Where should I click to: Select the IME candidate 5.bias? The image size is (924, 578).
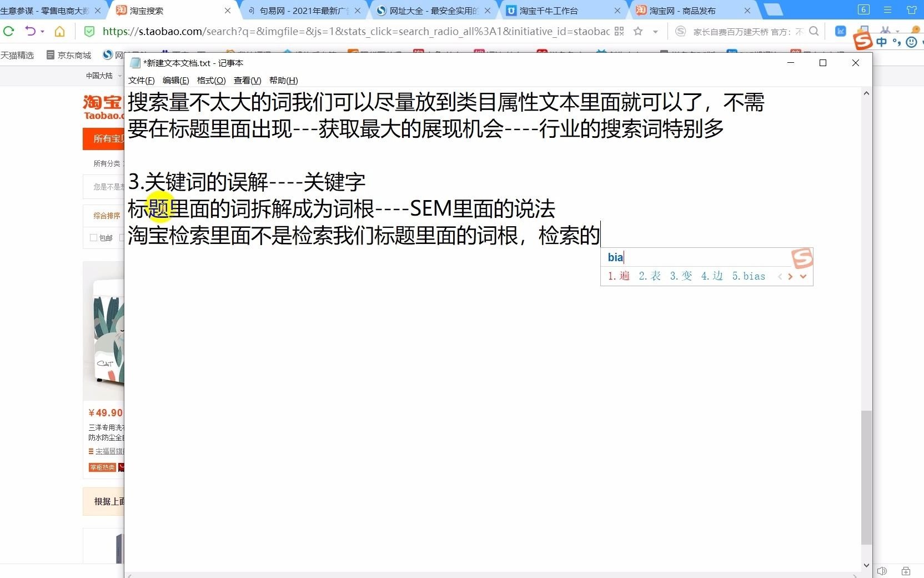(749, 276)
